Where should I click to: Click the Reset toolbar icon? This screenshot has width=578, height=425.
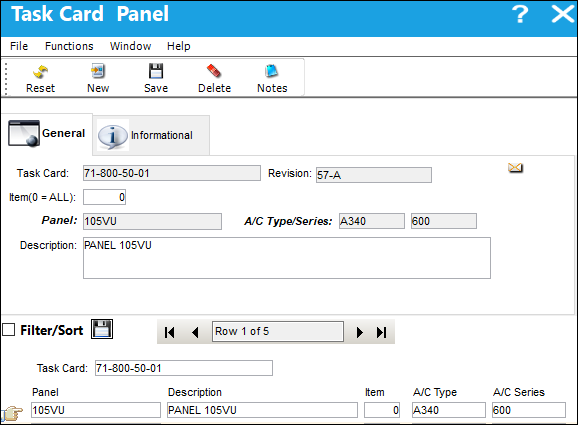pos(40,79)
